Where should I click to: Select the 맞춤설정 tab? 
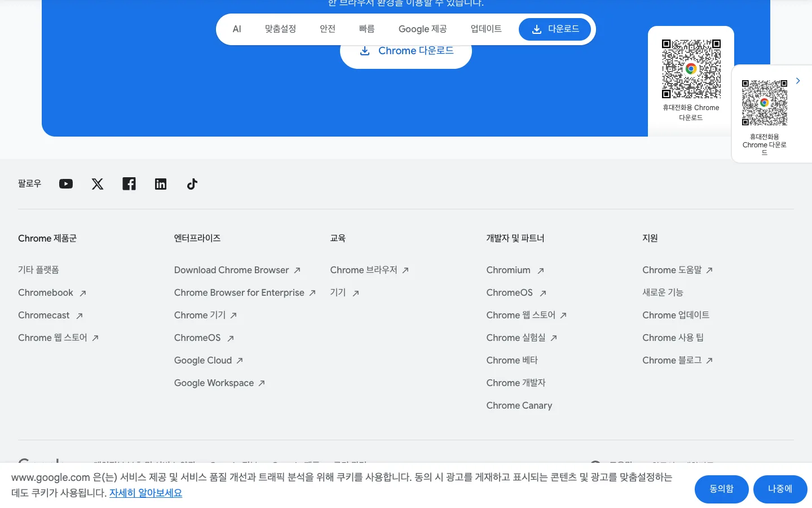[280, 29]
